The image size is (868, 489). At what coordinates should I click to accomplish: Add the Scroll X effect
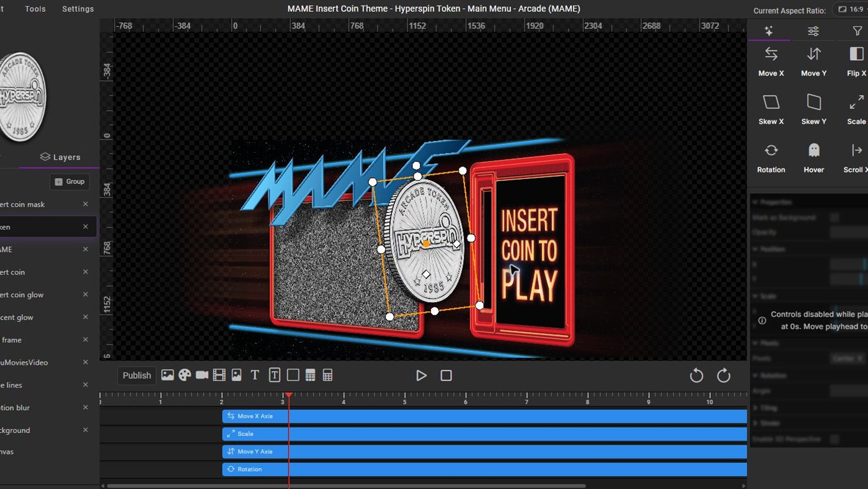(x=856, y=158)
